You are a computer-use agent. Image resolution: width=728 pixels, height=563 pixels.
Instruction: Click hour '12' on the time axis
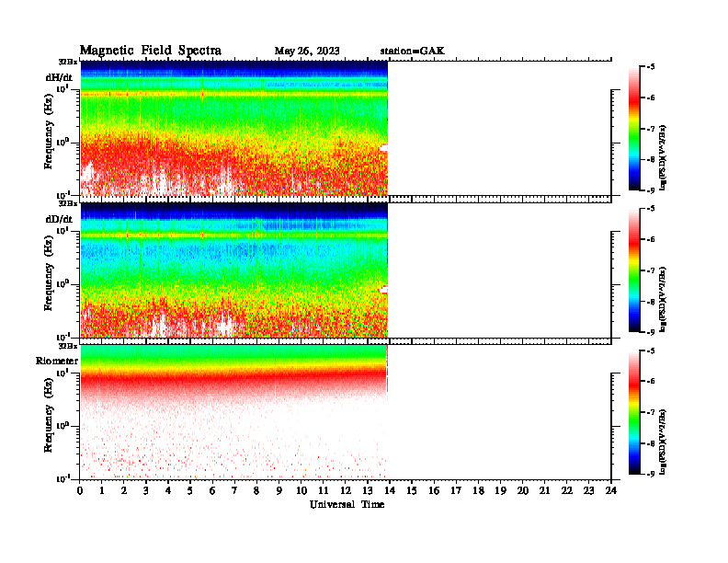point(346,491)
